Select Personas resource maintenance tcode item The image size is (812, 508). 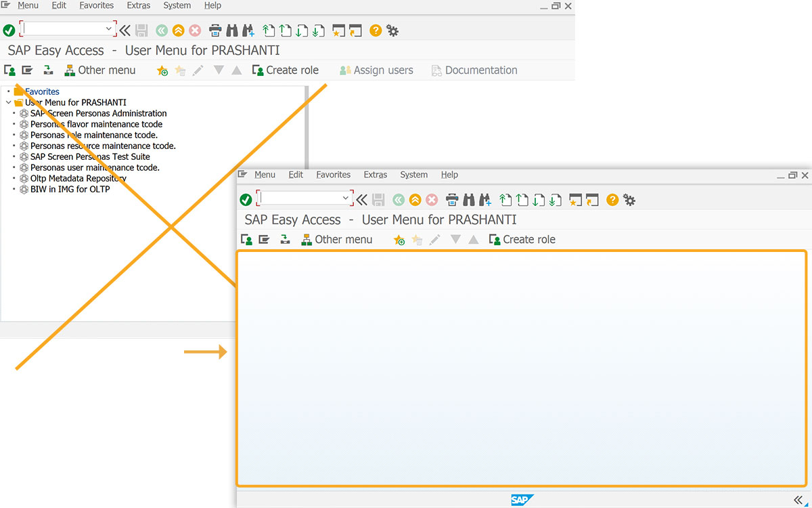click(x=103, y=146)
